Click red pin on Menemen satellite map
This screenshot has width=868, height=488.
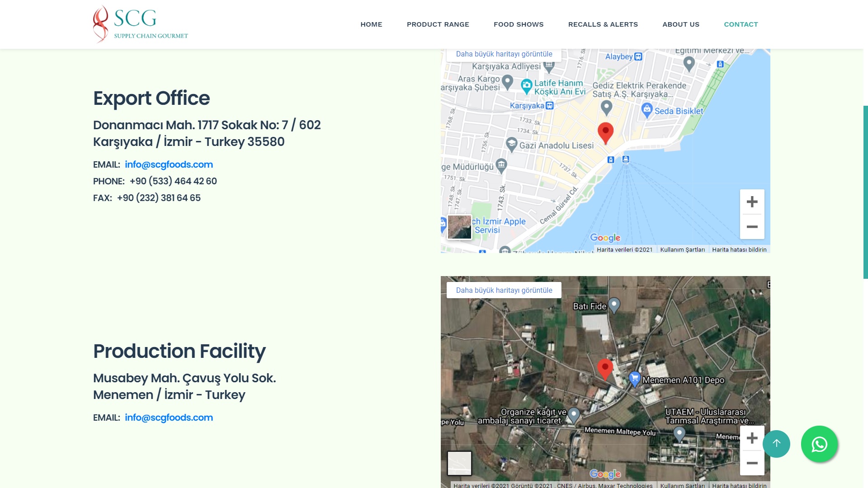pyautogui.click(x=605, y=368)
